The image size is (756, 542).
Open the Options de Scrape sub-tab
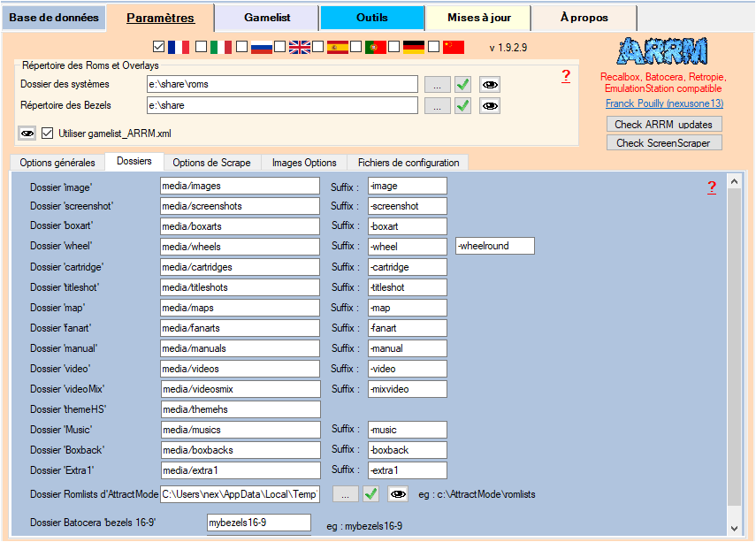pos(211,163)
